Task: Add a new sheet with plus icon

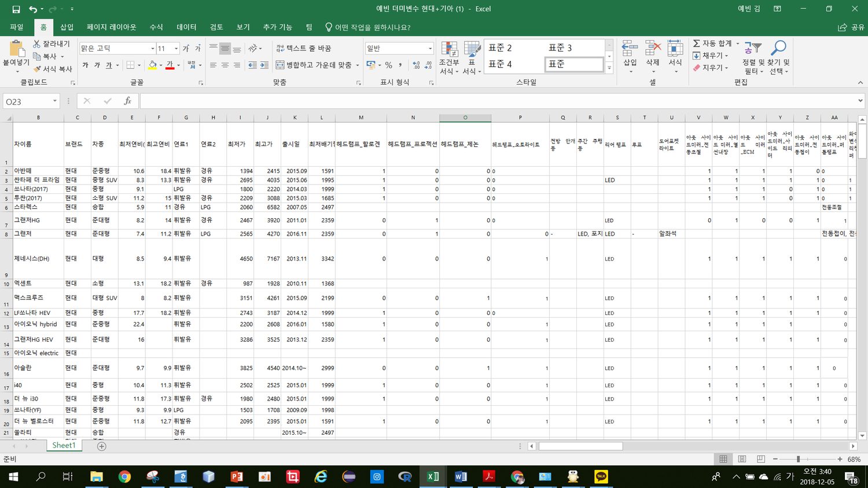Action: (102, 446)
